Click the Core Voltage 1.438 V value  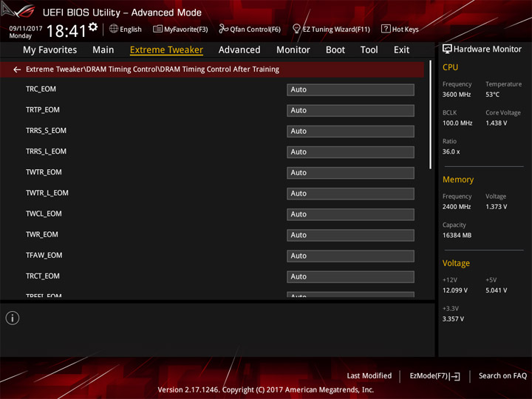point(496,123)
